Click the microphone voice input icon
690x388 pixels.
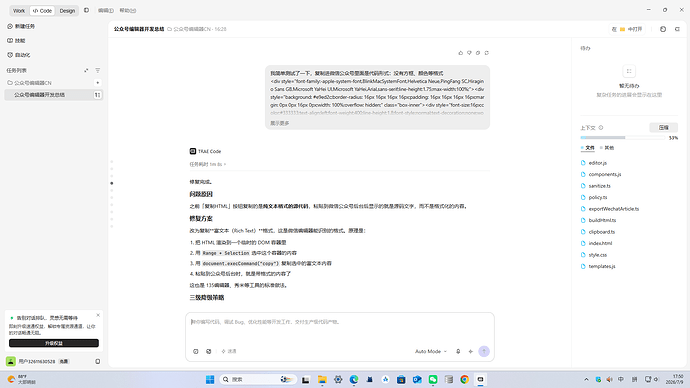click(458, 351)
